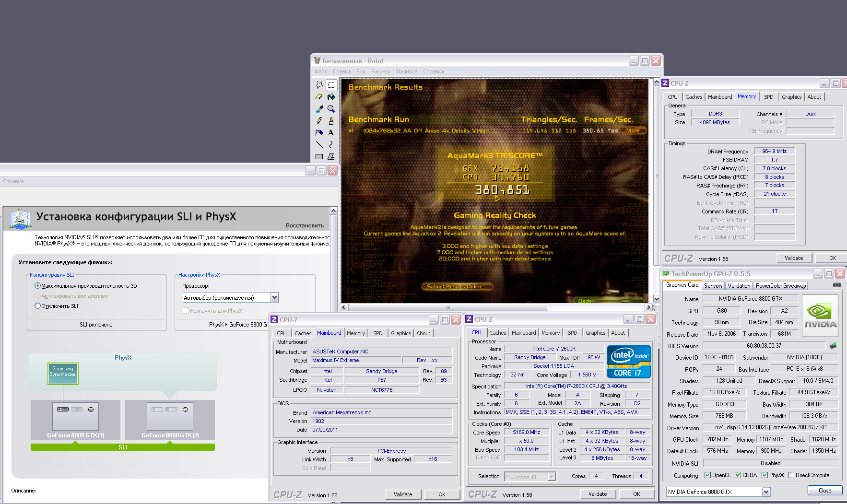Screen dimensions: 847x504
Task: Click Validate in the Mainboard CPU-Z window
Action: [x=403, y=494]
